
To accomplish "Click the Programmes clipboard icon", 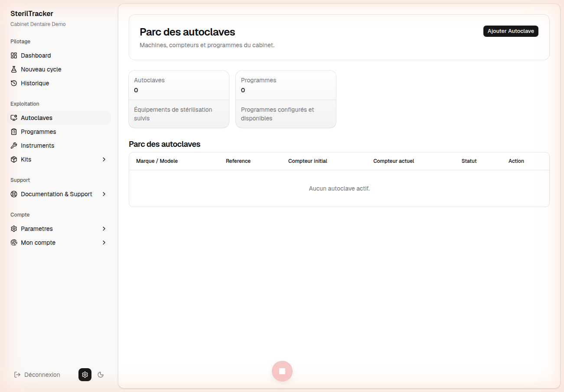I will pos(14,132).
